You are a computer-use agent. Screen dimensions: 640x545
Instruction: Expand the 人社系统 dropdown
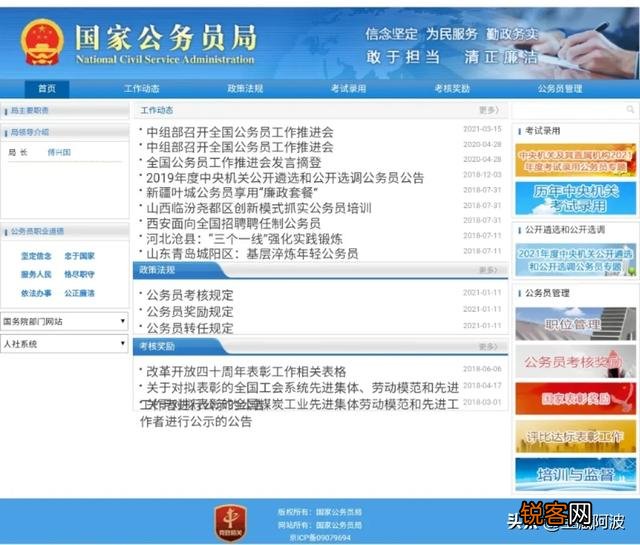(64, 344)
